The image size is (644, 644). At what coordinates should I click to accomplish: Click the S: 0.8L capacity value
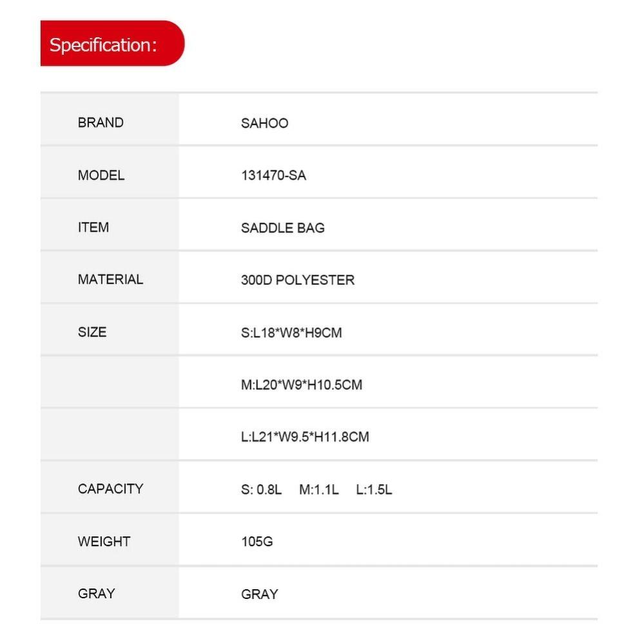click(261, 489)
